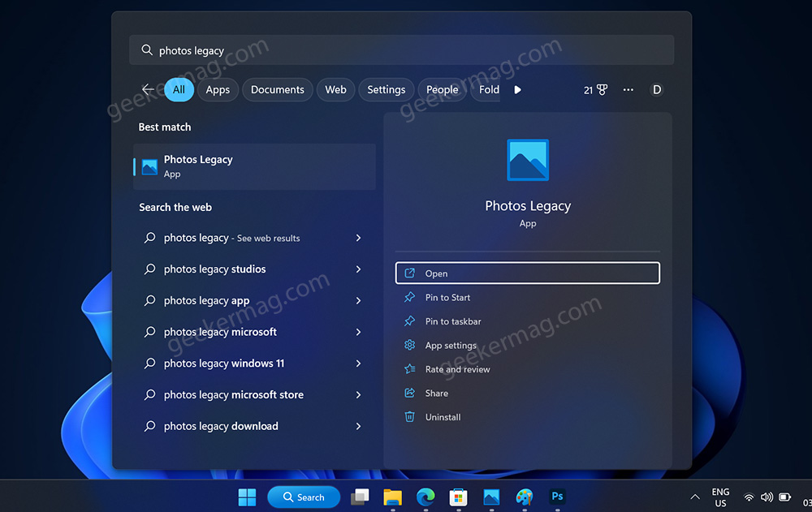Expand chevron for 'photos legacy microsoft store'
Image resolution: width=812 pixels, height=512 pixels.
pyautogui.click(x=358, y=395)
